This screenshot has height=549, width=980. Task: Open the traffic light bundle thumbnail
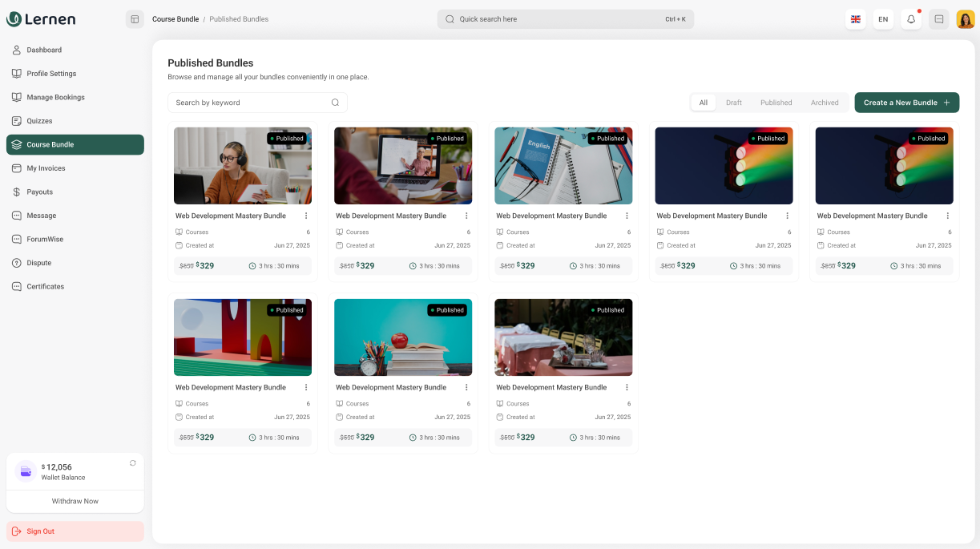pyautogui.click(x=724, y=166)
